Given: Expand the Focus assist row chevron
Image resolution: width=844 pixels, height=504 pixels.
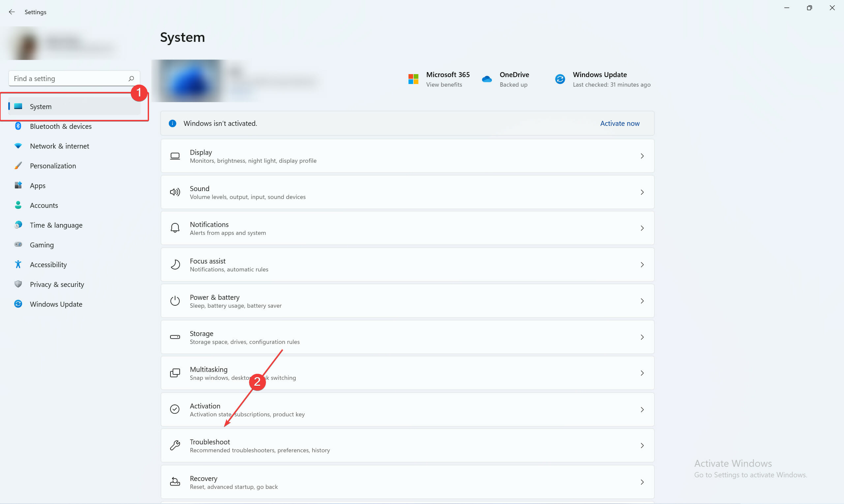Looking at the screenshot, I should tap(642, 265).
